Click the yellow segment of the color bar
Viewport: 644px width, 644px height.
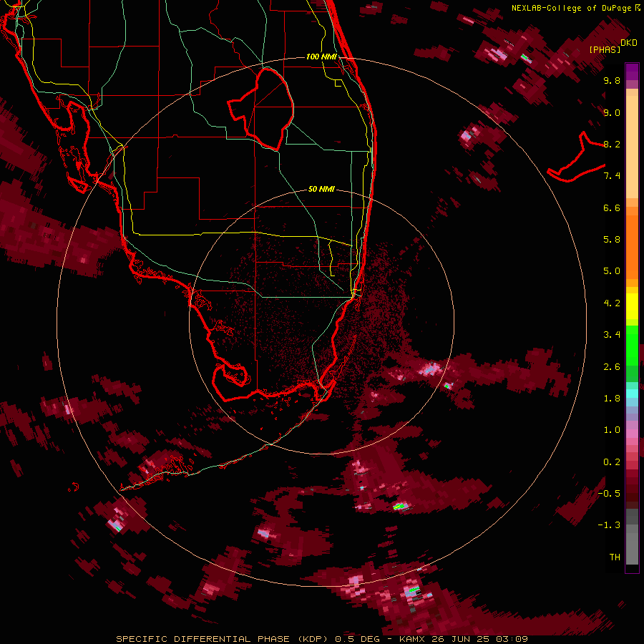(632, 306)
